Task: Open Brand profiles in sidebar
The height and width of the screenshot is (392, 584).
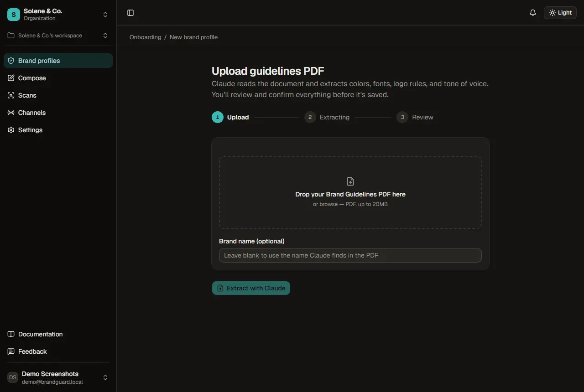Action: [58, 61]
